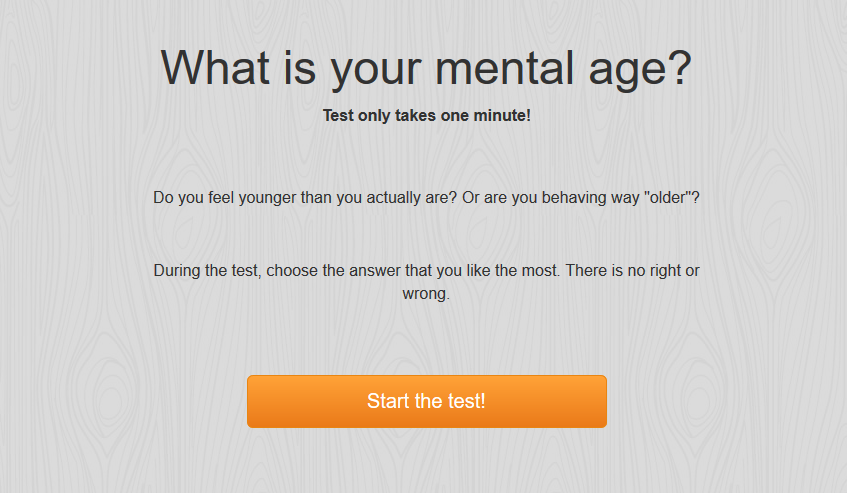
Task: Click the word "mental" in the heading
Action: pos(505,69)
